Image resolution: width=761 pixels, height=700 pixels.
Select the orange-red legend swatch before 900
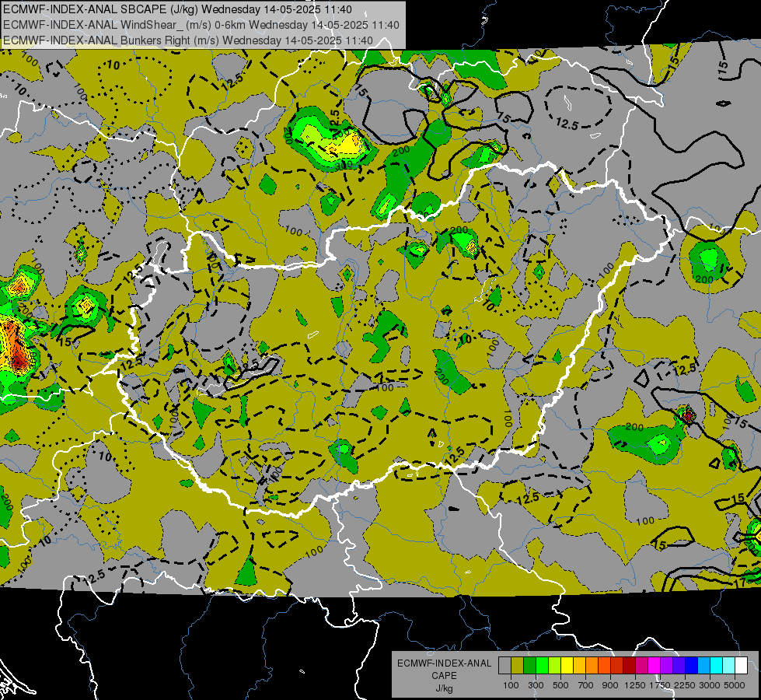pos(604,666)
